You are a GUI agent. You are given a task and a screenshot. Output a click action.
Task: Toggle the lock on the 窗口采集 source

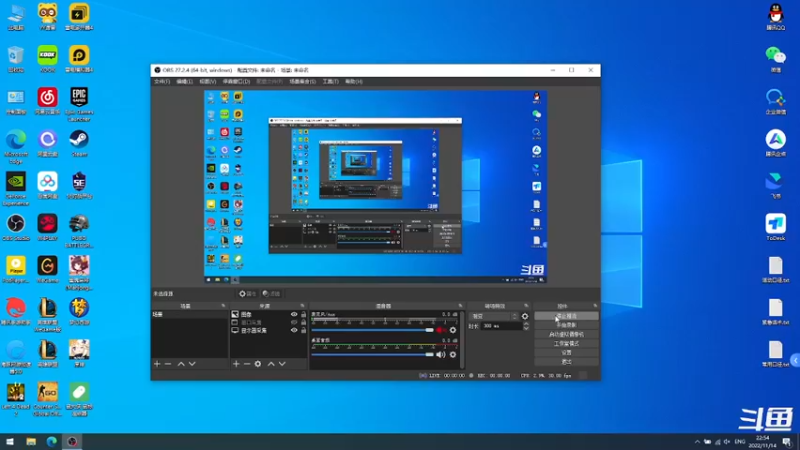click(x=304, y=322)
